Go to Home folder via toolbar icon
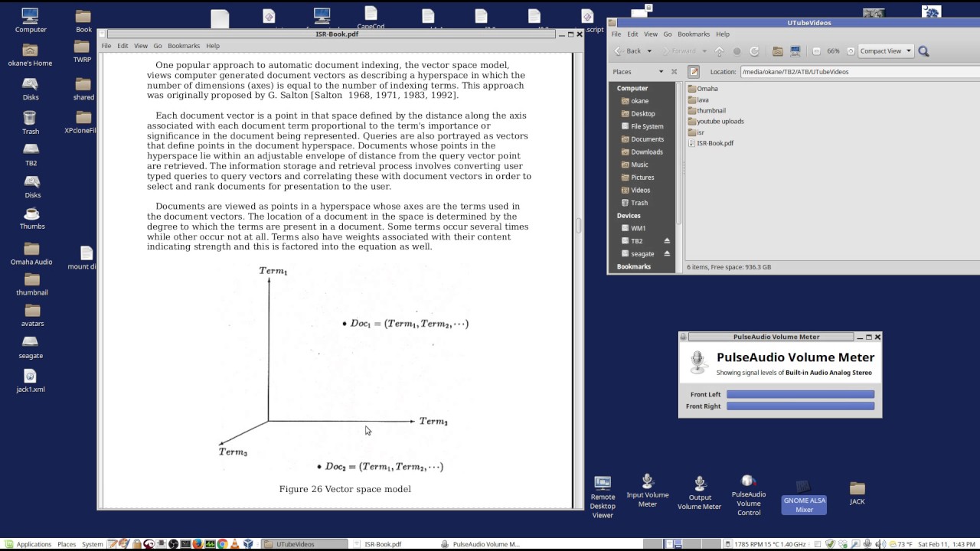The image size is (980, 551). 777,51
